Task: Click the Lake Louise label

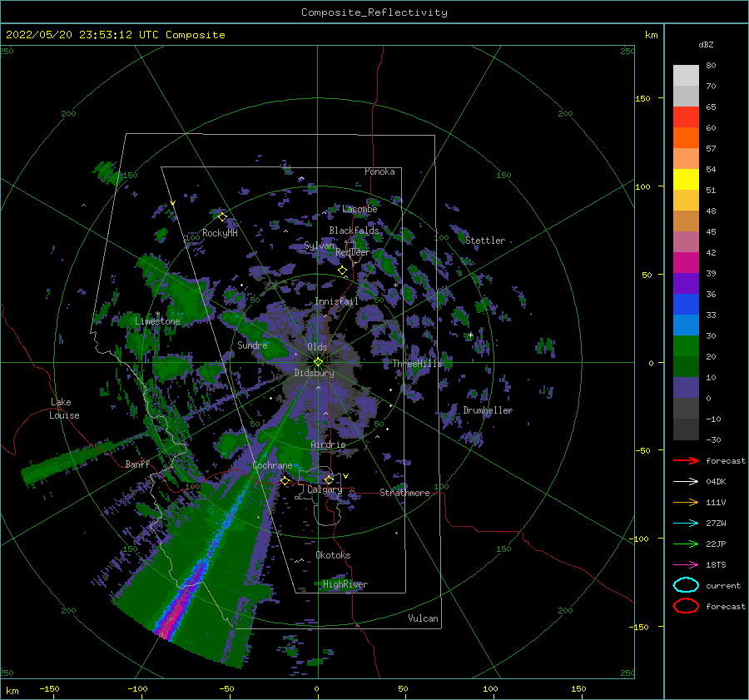Action: coord(64,409)
